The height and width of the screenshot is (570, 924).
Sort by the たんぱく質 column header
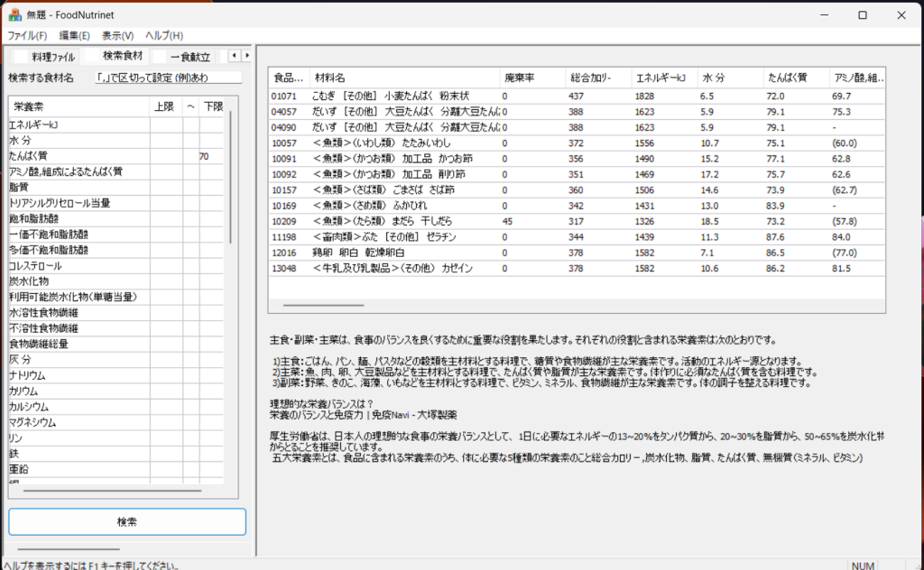pos(794,78)
